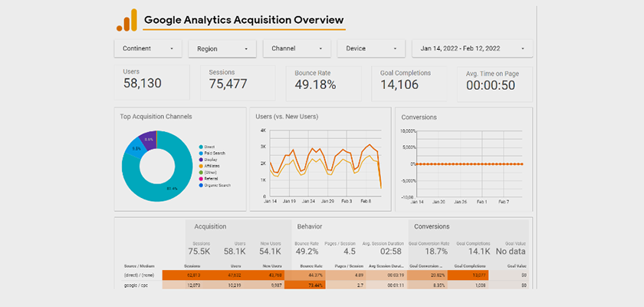This screenshot has width=644, height=307.
Task: Click the Referral legend dot
Action: click(x=200, y=178)
